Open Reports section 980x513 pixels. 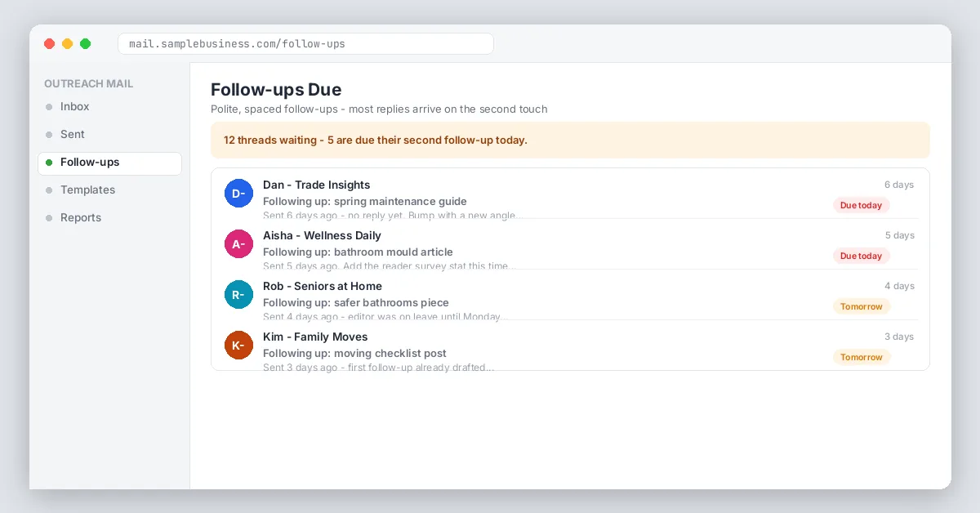coord(109,218)
